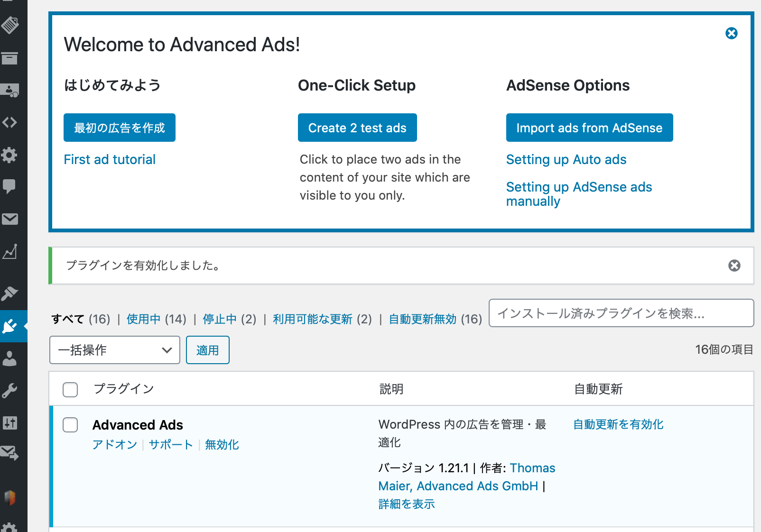Click the 16個の項目 item count text

point(724,350)
